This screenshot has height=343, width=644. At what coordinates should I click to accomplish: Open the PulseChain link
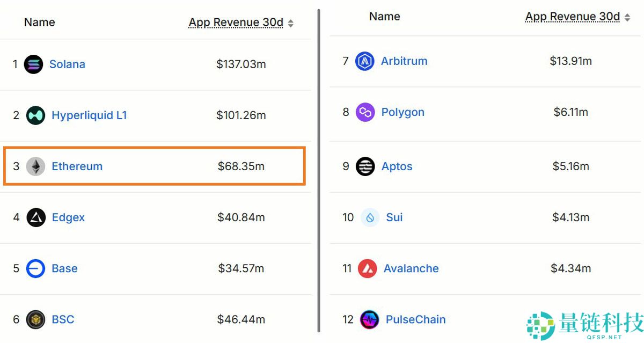[x=415, y=319]
